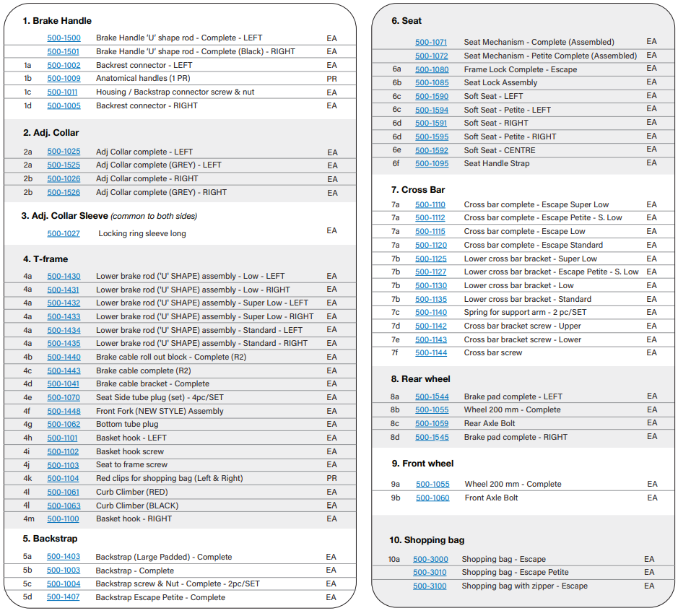The image size is (678, 616).
Task: Open part link 500-1500 for left brake handle
Action: pos(64,38)
